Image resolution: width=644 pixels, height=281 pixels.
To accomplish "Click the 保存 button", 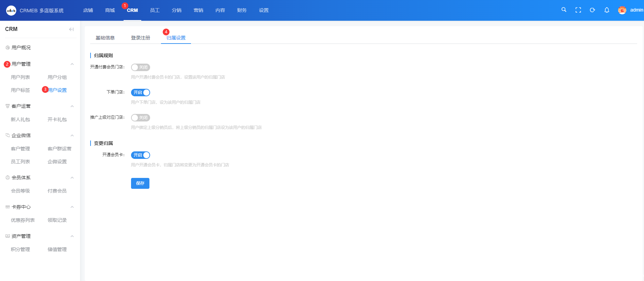I will (140, 183).
